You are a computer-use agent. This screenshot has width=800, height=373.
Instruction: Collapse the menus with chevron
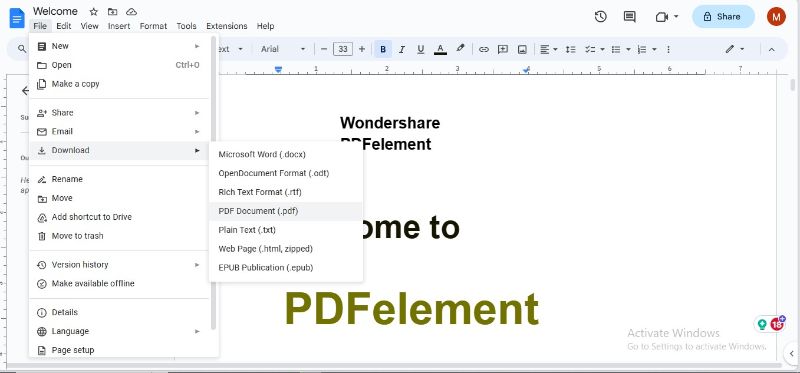[x=771, y=49]
